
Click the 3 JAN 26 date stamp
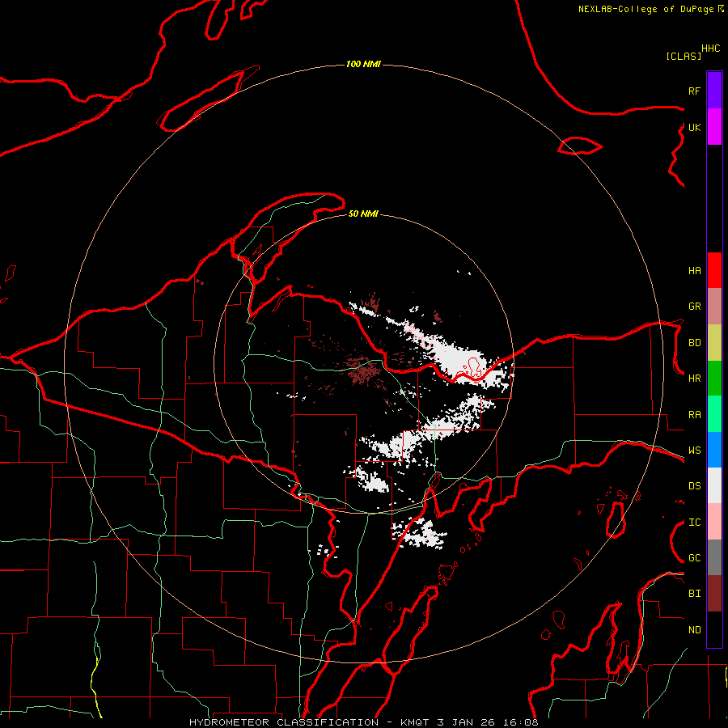pyautogui.click(x=467, y=722)
